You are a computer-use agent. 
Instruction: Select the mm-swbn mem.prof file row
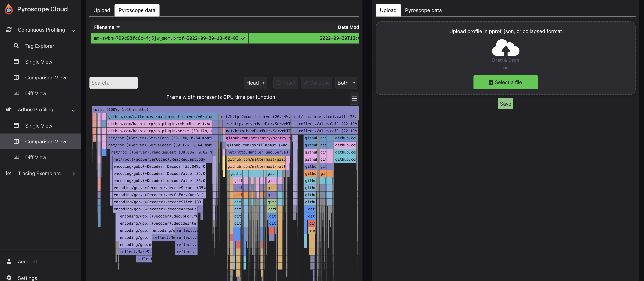coord(225,38)
